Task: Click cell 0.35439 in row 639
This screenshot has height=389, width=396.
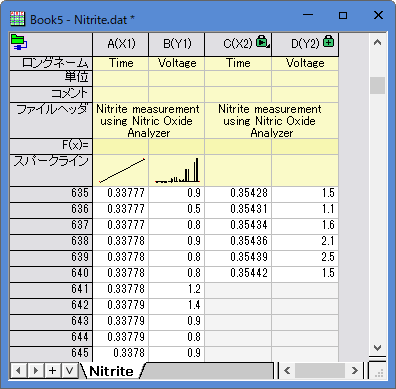Action: pos(238,257)
